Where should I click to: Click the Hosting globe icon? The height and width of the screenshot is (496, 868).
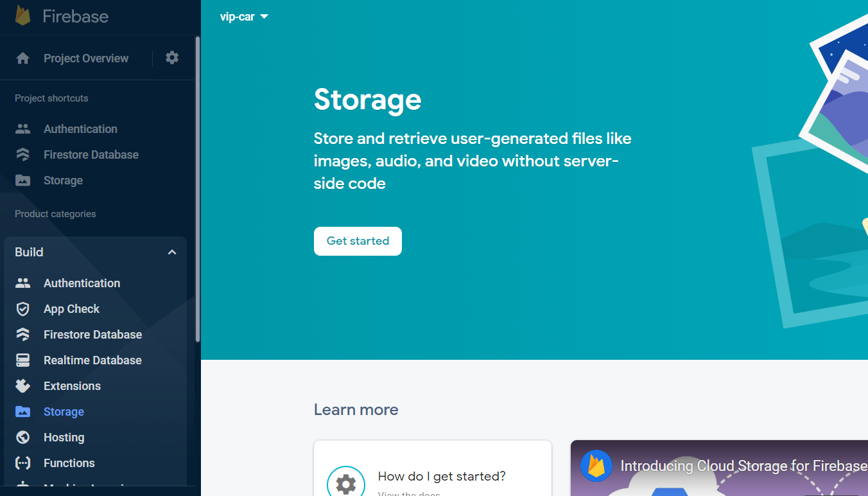pyautogui.click(x=23, y=438)
